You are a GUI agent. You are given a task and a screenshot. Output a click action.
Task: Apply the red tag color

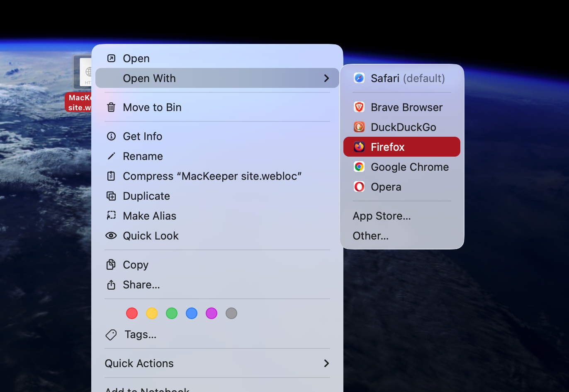click(132, 313)
